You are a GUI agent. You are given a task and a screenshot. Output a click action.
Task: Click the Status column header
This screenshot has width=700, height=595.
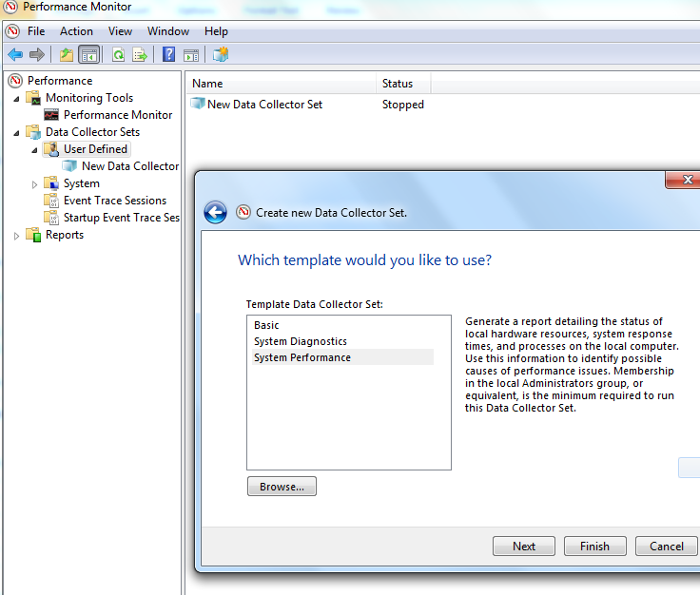pos(398,84)
